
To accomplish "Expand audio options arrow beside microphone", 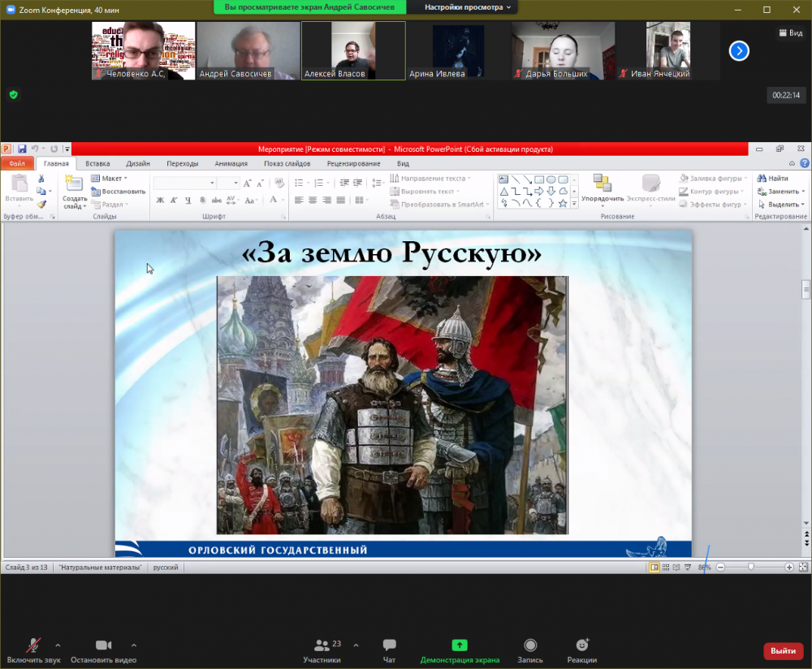I will pos(58,645).
